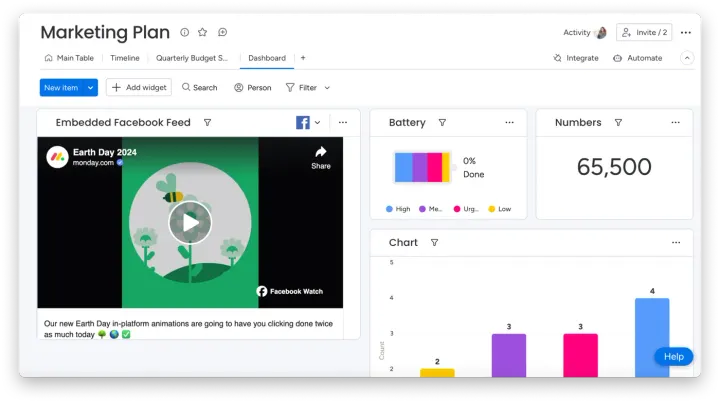This screenshot has height=402, width=720.
Task: Click the purple Medium segment of battery
Action: pyautogui.click(x=420, y=167)
